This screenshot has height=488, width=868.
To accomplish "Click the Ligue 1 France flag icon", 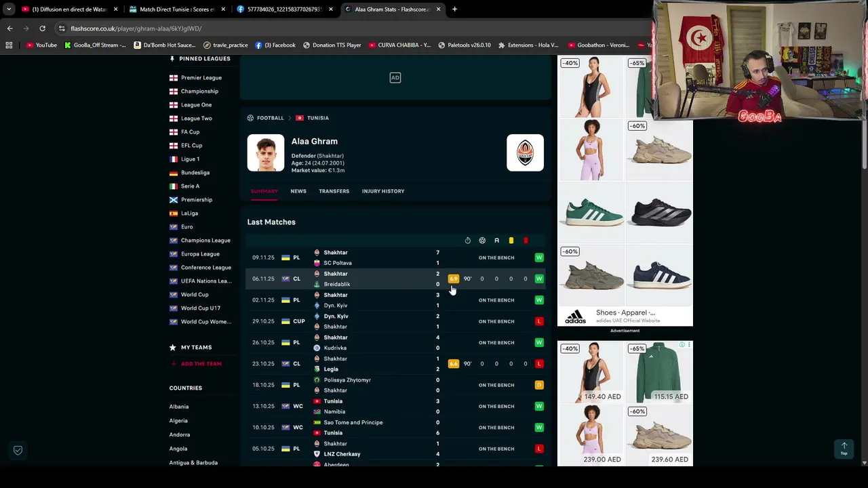I will click(x=174, y=159).
